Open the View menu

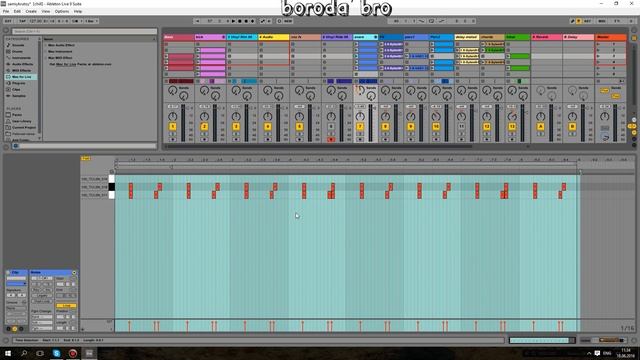(46, 11)
